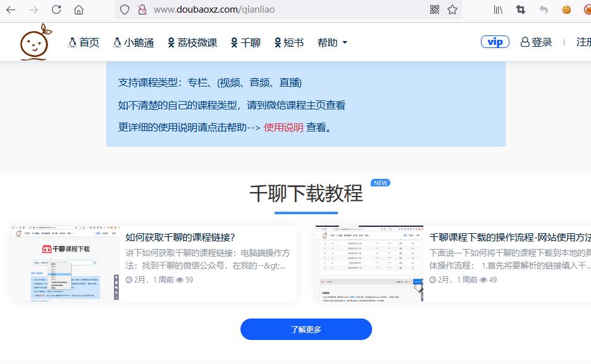Viewport: 591px width, 364px height.
Task: Open article 千聊课程下载的操作流程-网站使用方法
Action: pos(510,237)
